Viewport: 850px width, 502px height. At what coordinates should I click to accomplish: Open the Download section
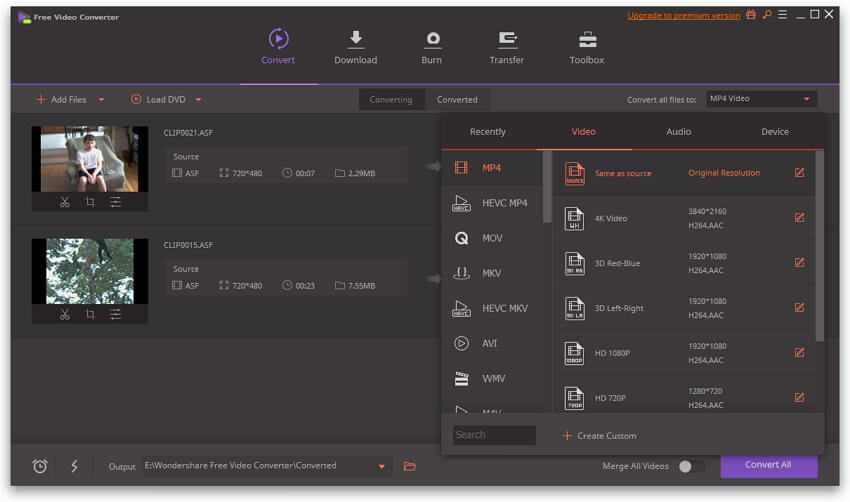click(x=356, y=47)
